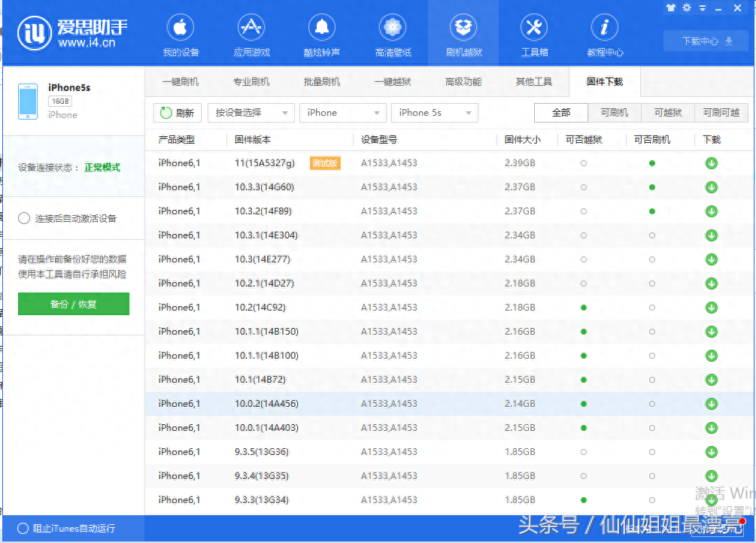Click the green 备份/恢复 button
This screenshot has width=756, height=543.
(73, 304)
